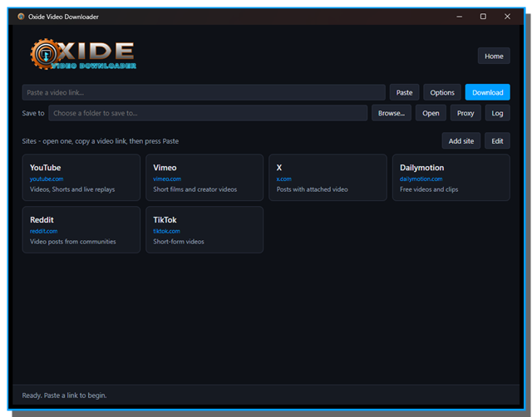
Task: Click the Sites instruction text line
Action: (100, 141)
